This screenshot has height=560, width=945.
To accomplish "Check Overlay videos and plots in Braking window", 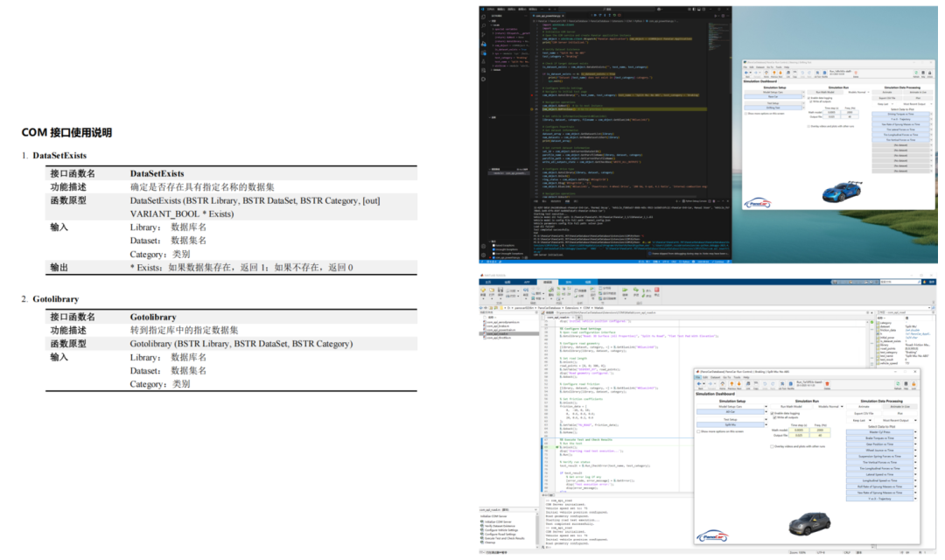I will [x=772, y=446].
